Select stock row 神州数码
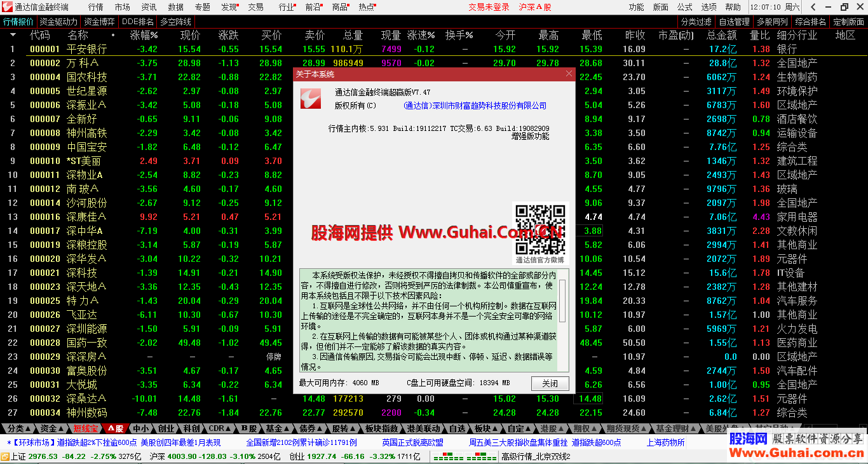This screenshot has height=464, width=868. tap(434, 413)
